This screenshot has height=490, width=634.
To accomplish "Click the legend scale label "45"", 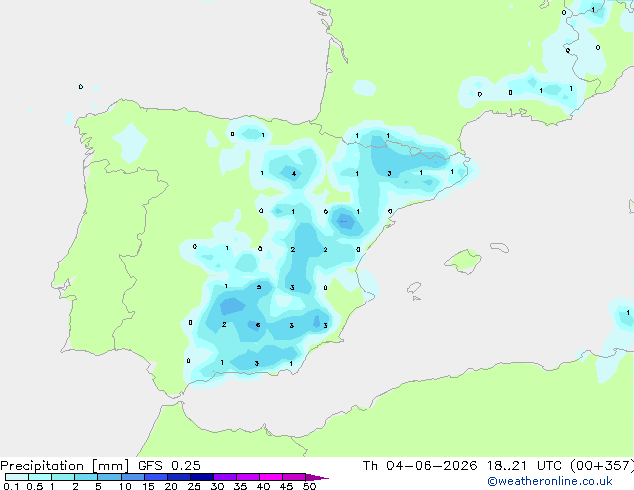I will pos(286,486).
